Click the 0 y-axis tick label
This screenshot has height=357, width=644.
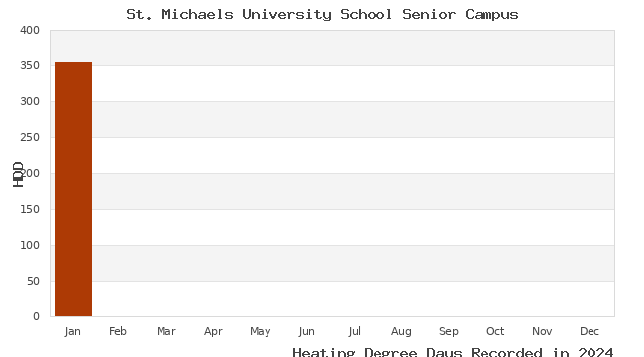click(x=36, y=316)
